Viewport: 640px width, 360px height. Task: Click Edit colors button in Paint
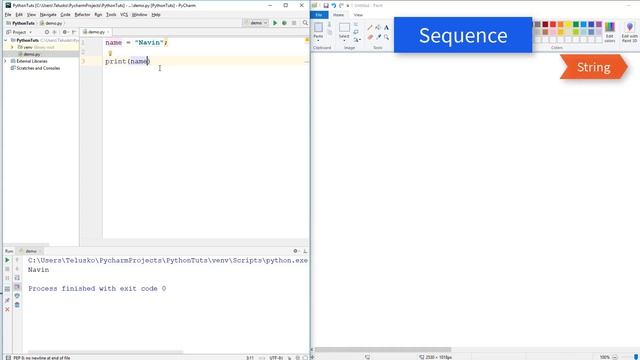[609, 32]
